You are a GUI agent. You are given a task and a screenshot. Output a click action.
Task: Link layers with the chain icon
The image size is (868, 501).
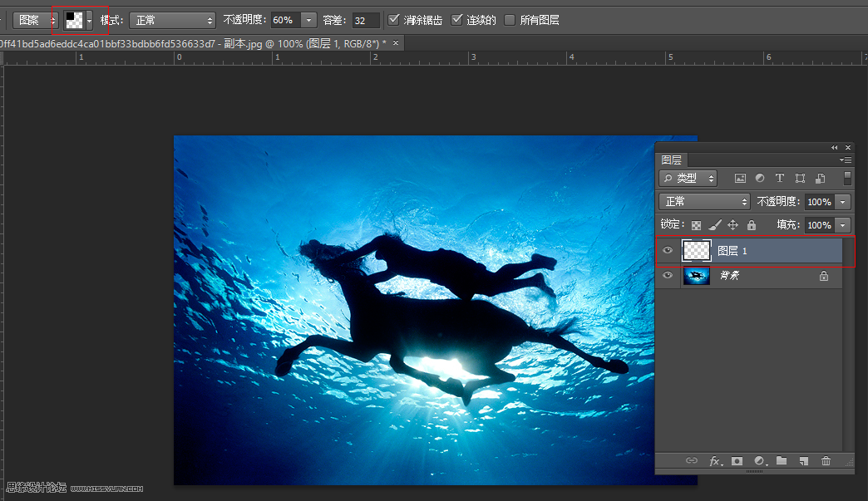pos(691,461)
